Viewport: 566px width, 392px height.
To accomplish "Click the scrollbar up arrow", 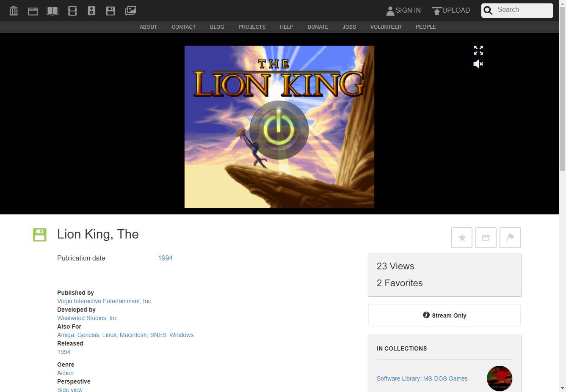I will (562, 3).
